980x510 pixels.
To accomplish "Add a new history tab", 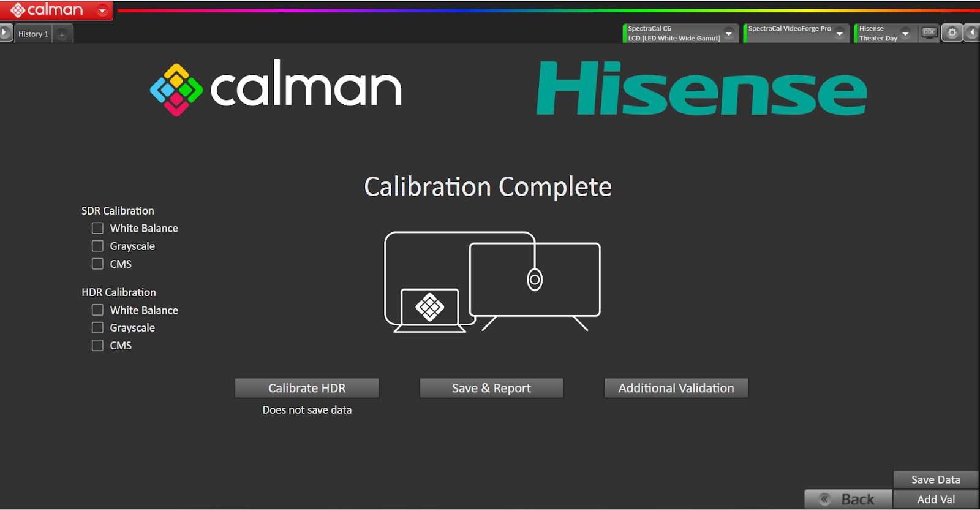I will coord(62,34).
